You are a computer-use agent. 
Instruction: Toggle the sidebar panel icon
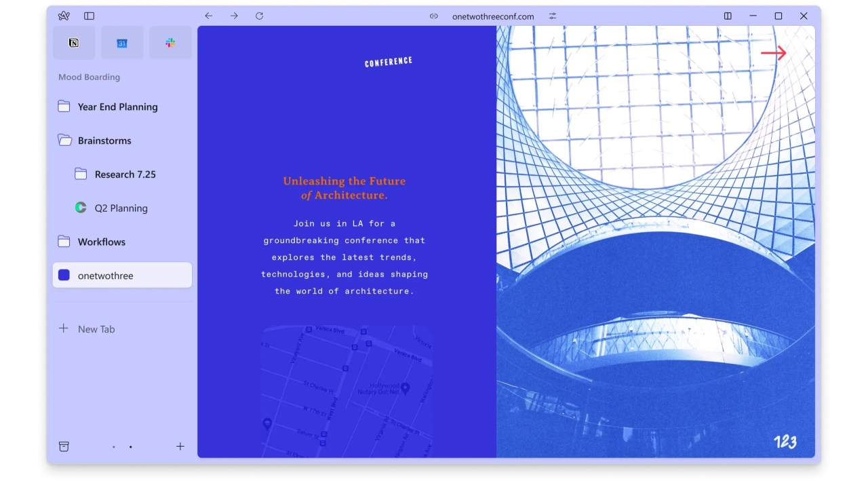coord(90,16)
